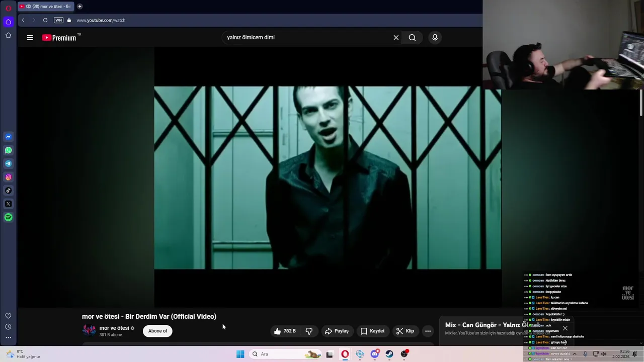Dislike the video
This screenshot has width=644, height=362.
coord(309,331)
